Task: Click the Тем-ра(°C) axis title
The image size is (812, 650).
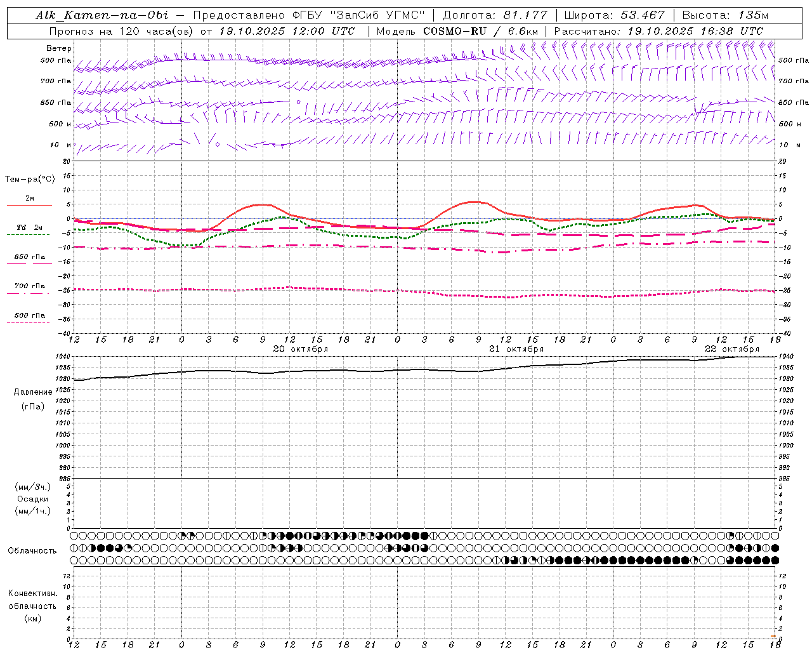Action: [x=30, y=180]
